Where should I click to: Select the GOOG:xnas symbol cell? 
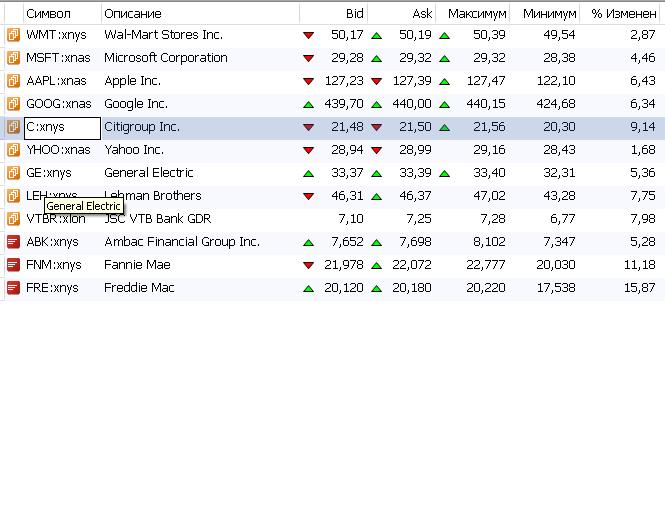59,104
